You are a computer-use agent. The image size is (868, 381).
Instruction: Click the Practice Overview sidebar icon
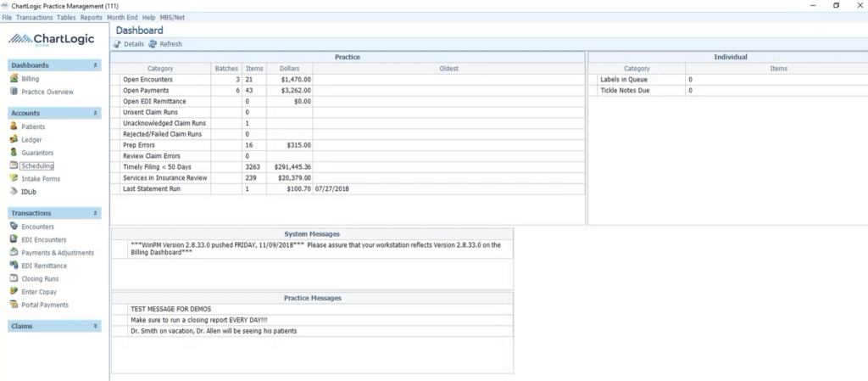tap(14, 92)
